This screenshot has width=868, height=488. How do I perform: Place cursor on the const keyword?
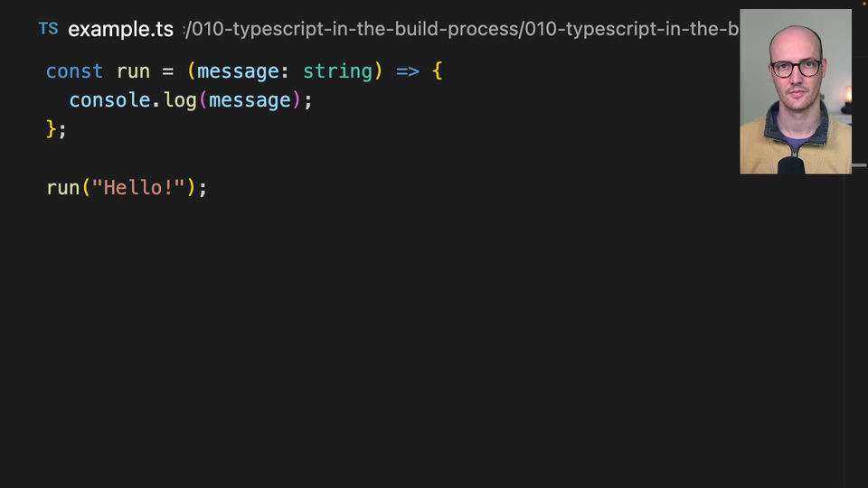[x=74, y=70]
